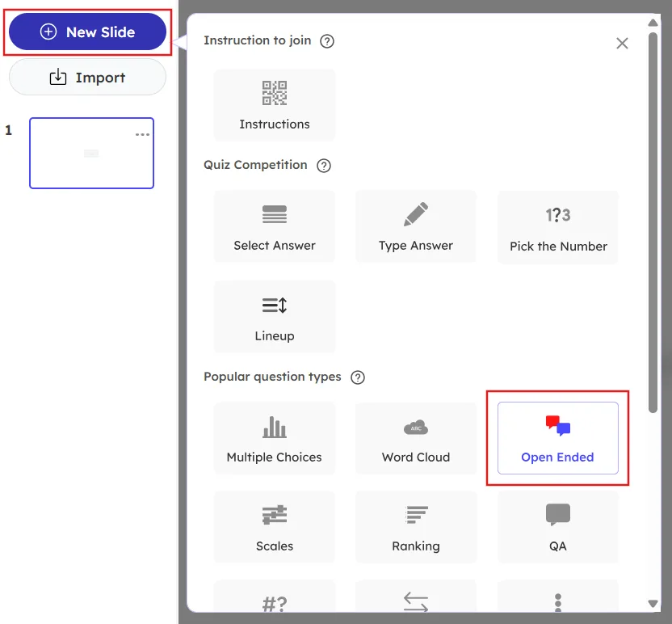Choose the Lineup quiz type
Image resolution: width=672 pixels, height=624 pixels.
275,316
